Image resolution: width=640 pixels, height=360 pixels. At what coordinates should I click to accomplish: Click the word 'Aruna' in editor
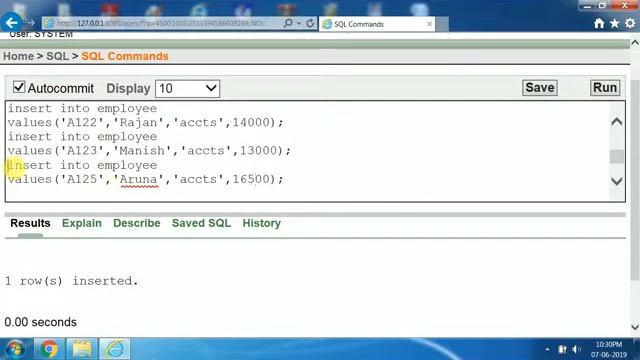(x=139, y=179)
